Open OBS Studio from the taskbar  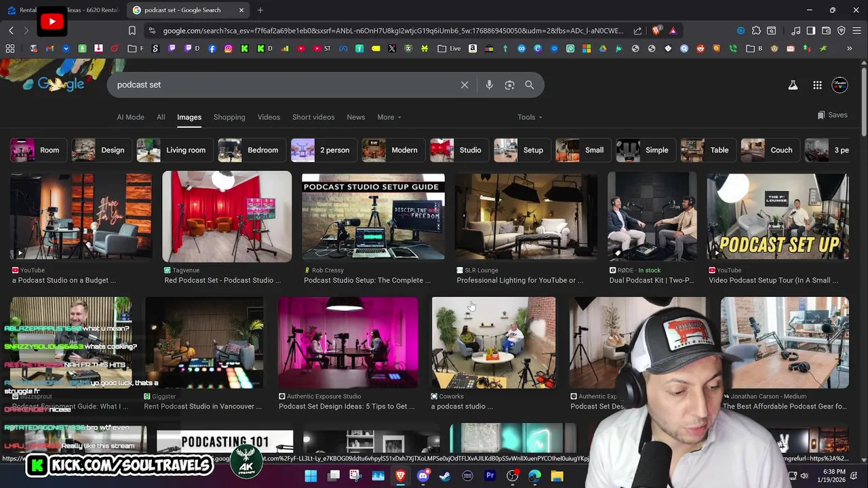512,476
